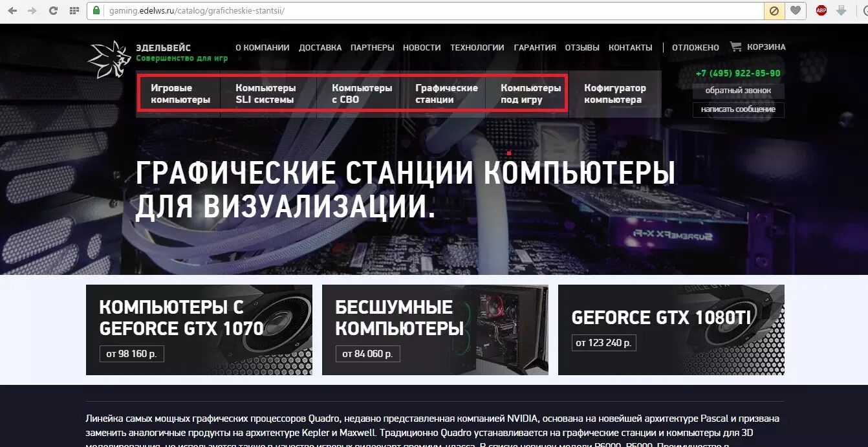Open the Компьютеры с GeForce GTX 1070 banner
The height and width of the screenshot is (447, 868).
[199, 330]
